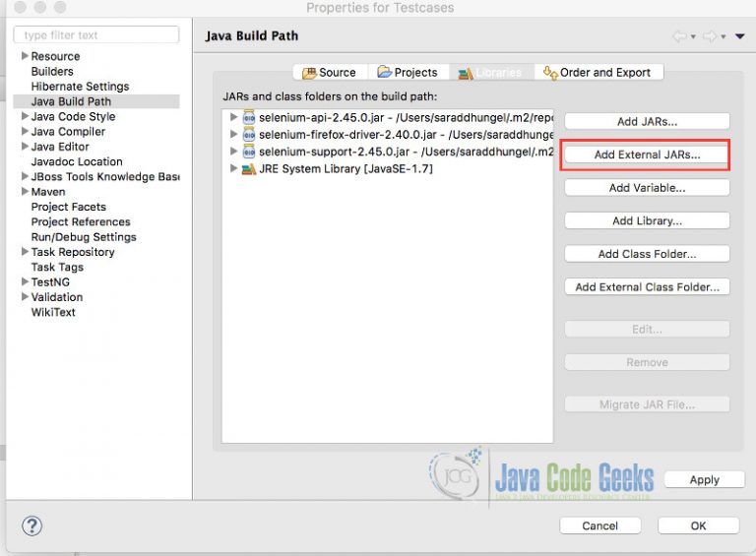Expand the Task Repository node
756x556 pixels.
click(x=25, y=252)
